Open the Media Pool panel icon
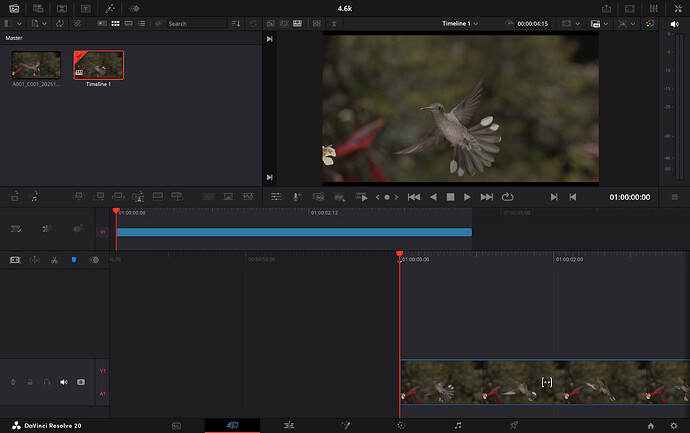This screenshot has width=690, height=433. point(14,8)
